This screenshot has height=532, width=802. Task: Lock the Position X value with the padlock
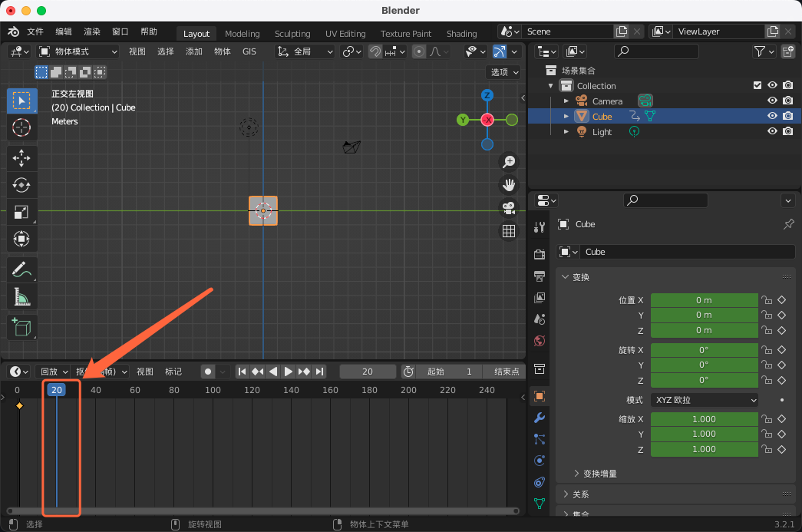click(x=767, y=300)
